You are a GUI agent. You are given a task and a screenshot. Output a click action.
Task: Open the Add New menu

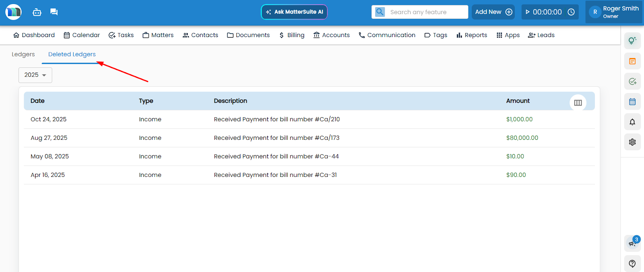(493, 12)
